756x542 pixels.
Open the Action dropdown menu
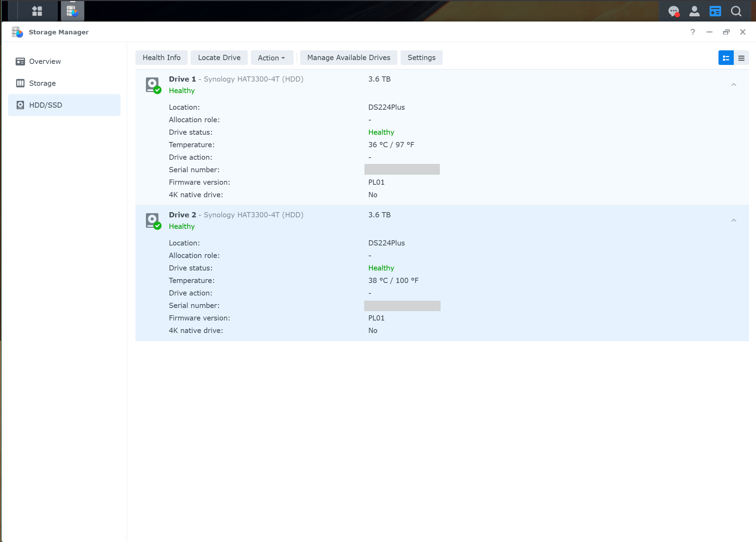272,58
